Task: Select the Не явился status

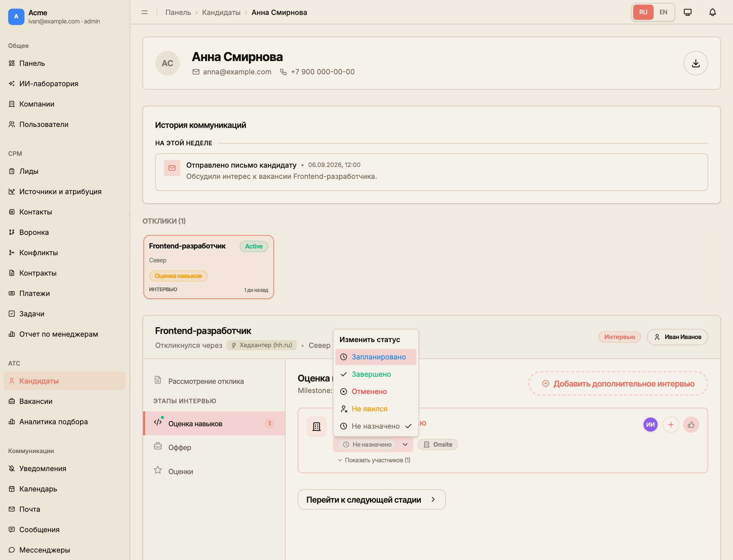Action: click(376, 409)
